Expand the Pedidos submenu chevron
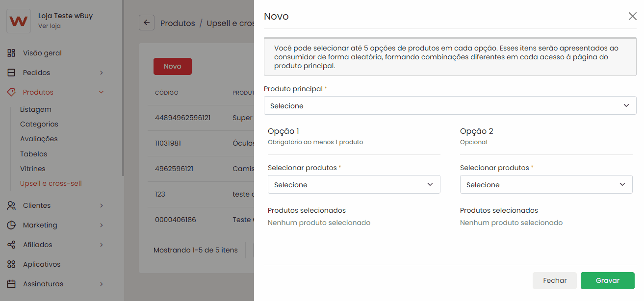This screenshot has height=301, width=644. 102,73
